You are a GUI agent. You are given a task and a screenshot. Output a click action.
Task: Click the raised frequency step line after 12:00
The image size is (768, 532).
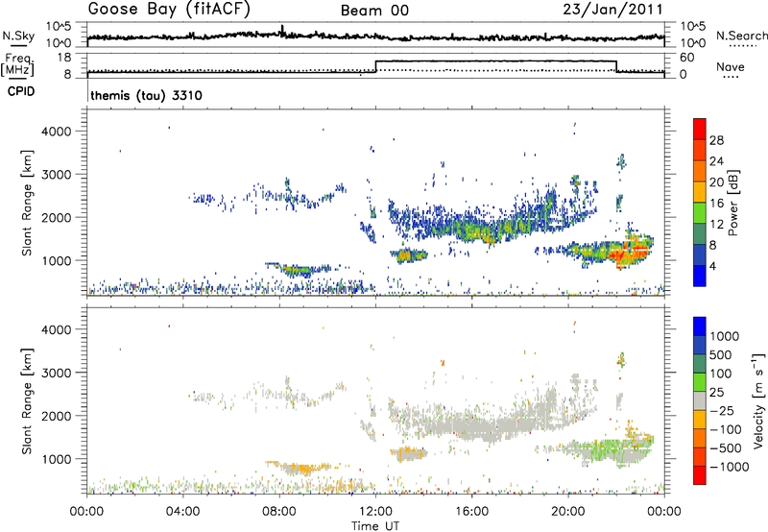pos(495,60)
